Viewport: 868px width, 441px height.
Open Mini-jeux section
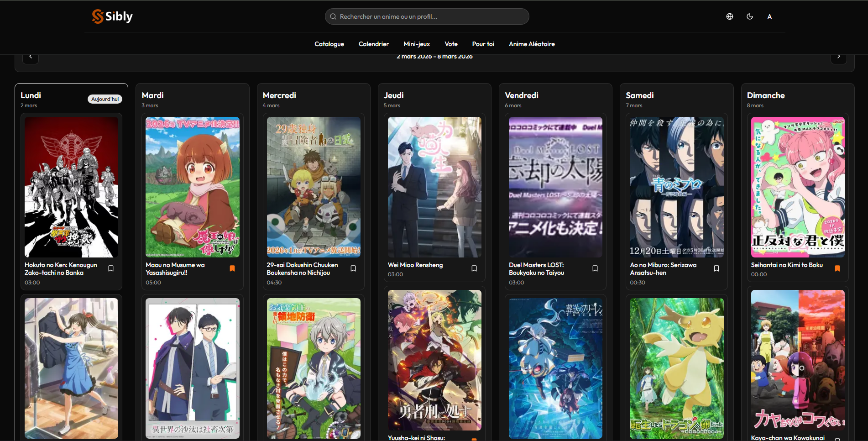(417, 44)
